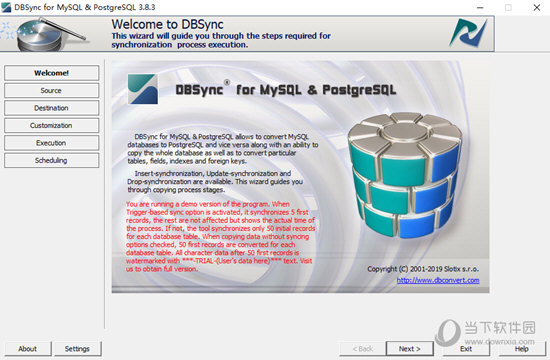Jump to the Execution step
550x360 pixels.
pyautogui.click(x=52, y=143)
